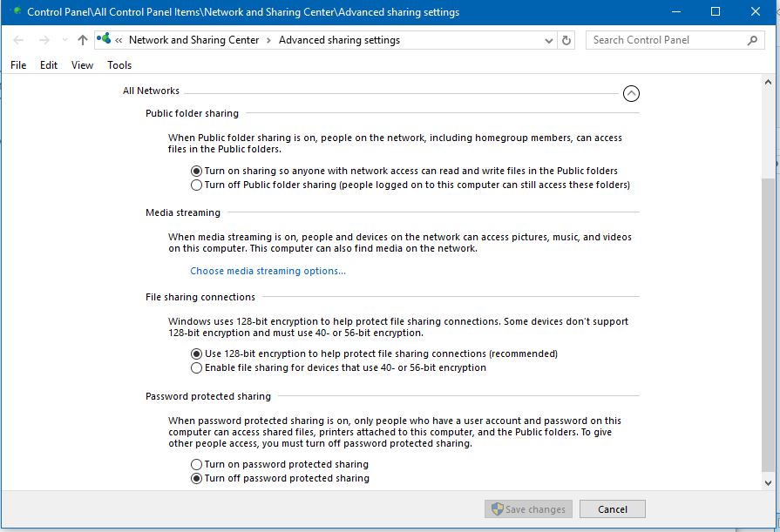This screenshot has height=532, width=780.
Task: Click Network and Sharing Center breadcrumb
Action: click(194, 40)
